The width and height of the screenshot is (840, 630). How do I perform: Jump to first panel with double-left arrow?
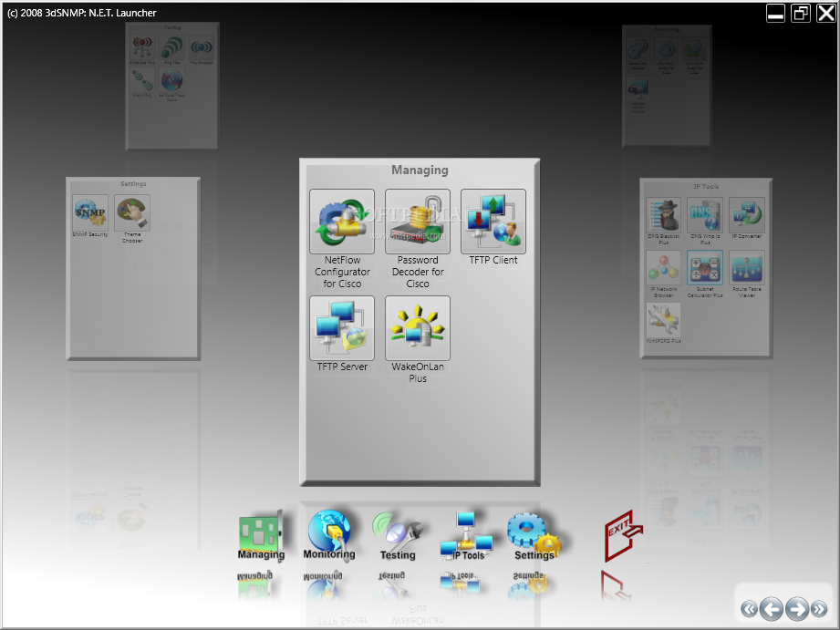750,608
